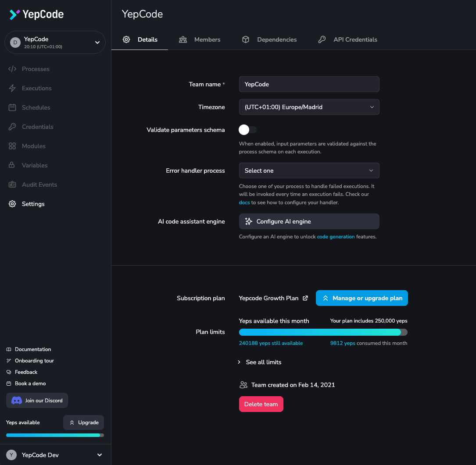Click the Members people icon
This screenshot has height=465, width=476.
coord(183,39)
